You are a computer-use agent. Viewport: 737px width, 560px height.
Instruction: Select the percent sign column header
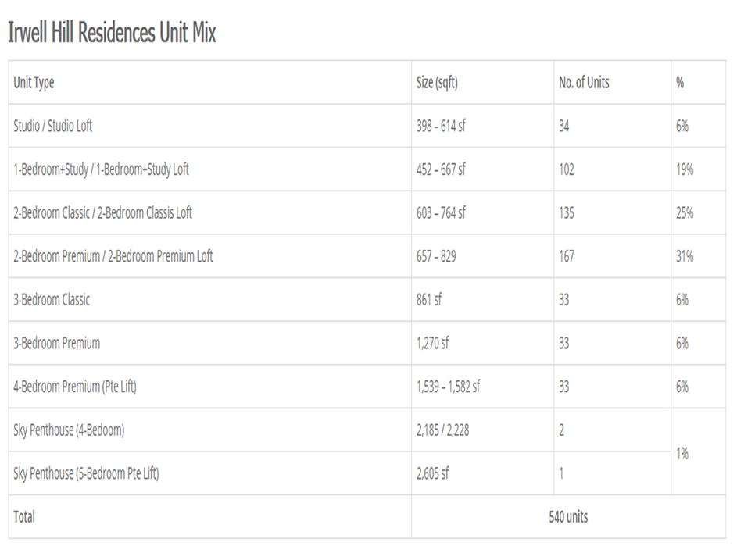pos(680,83)
